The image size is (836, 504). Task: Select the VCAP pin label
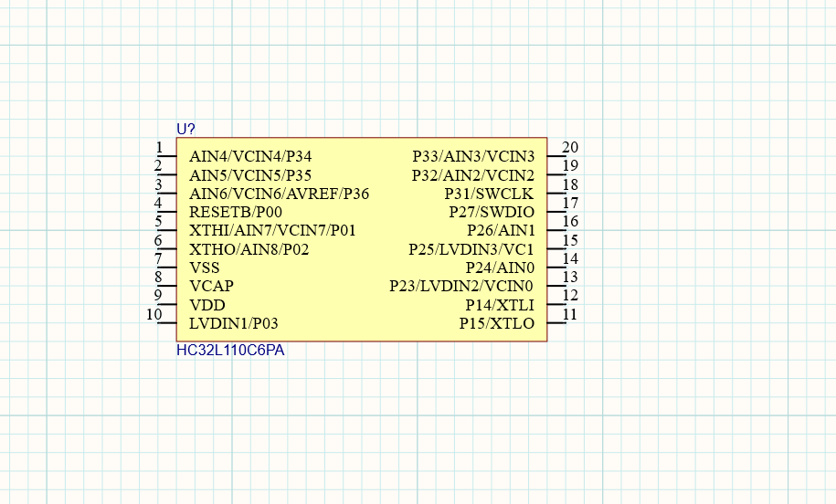coord(212,286)
